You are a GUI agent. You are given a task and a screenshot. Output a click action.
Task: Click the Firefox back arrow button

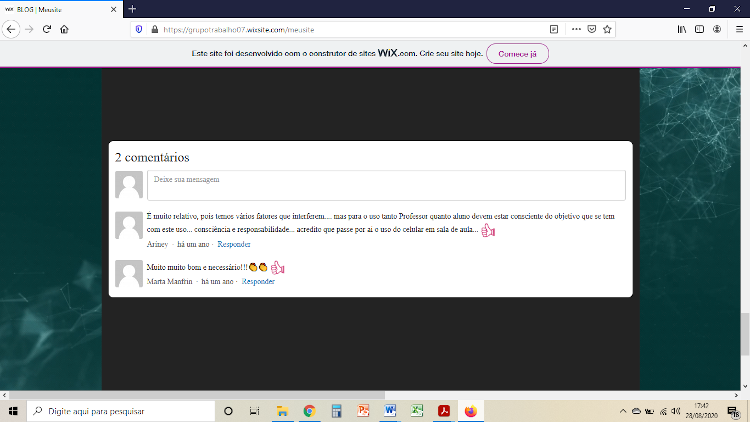(x=11, y=29)
